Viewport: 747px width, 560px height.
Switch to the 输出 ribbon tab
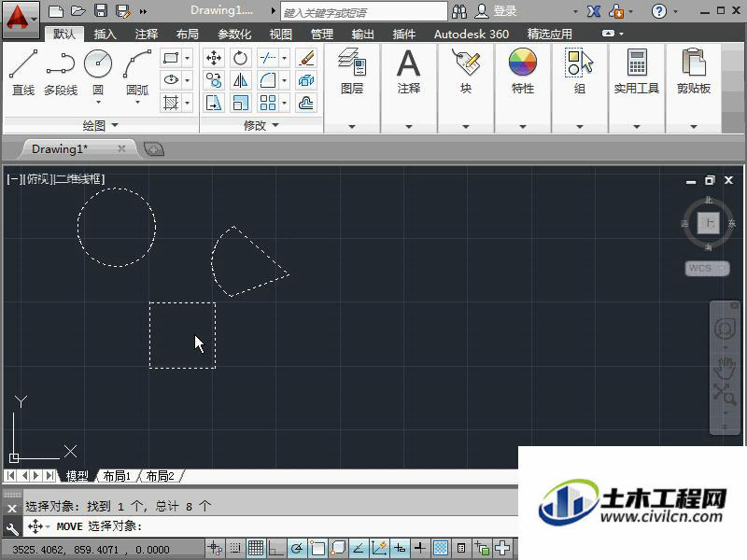(362, 34)
